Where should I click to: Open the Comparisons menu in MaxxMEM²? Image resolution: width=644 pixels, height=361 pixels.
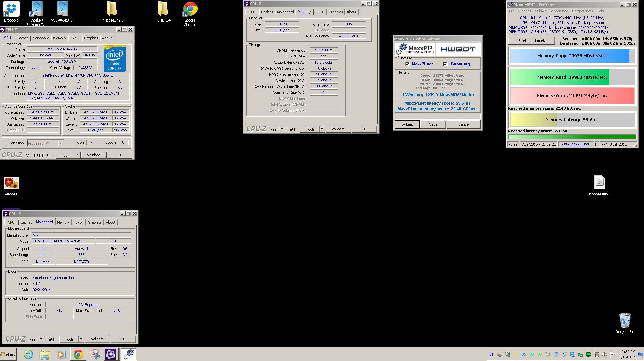[x=582, y=11]
